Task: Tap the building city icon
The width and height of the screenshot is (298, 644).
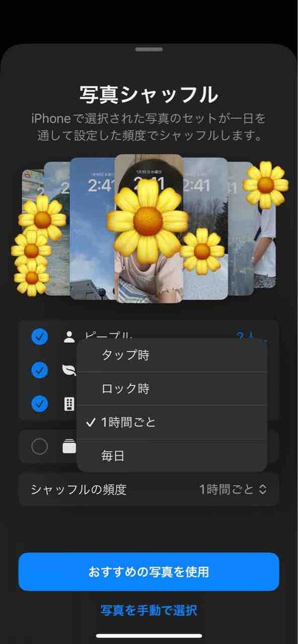Action: click(x=69, y=404)
